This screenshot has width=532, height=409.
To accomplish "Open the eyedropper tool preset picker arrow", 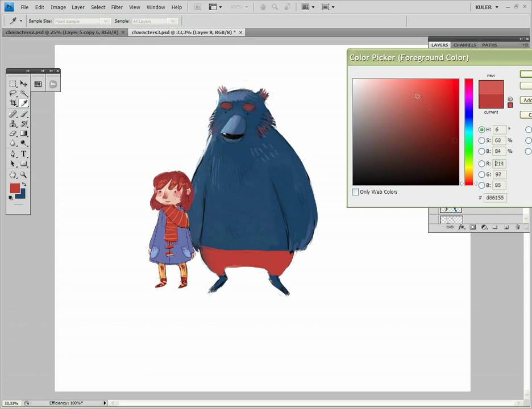I will pos(20,21).
